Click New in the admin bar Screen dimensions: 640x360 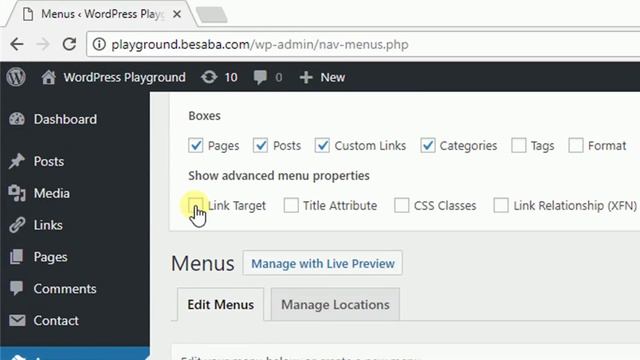point(333,77)
